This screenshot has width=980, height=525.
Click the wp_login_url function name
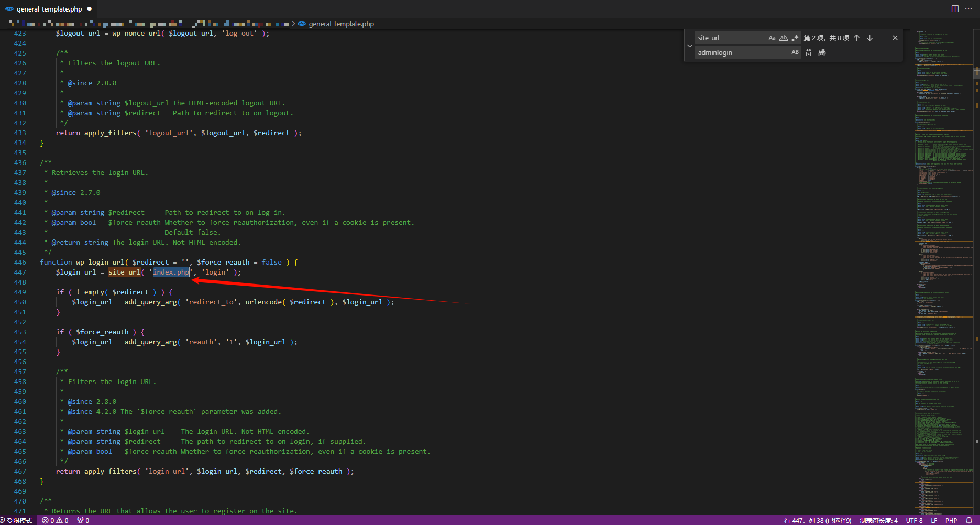click(x=100, y=262)
